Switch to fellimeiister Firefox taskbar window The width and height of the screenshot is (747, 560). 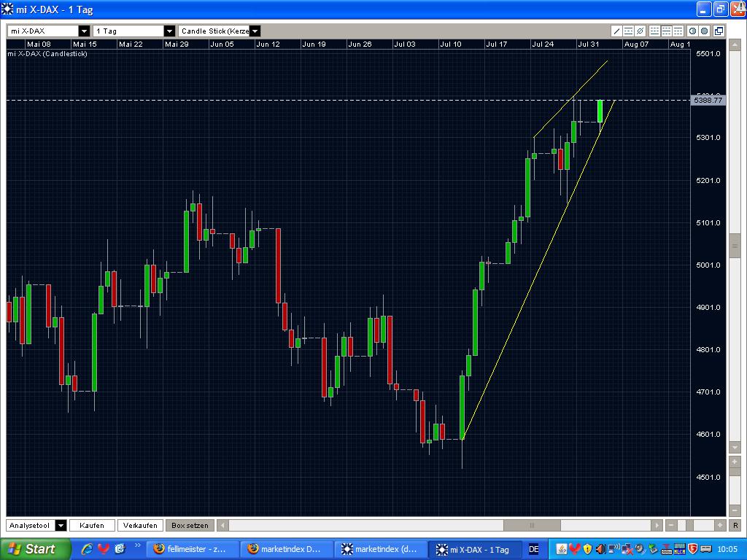point(192,549)
